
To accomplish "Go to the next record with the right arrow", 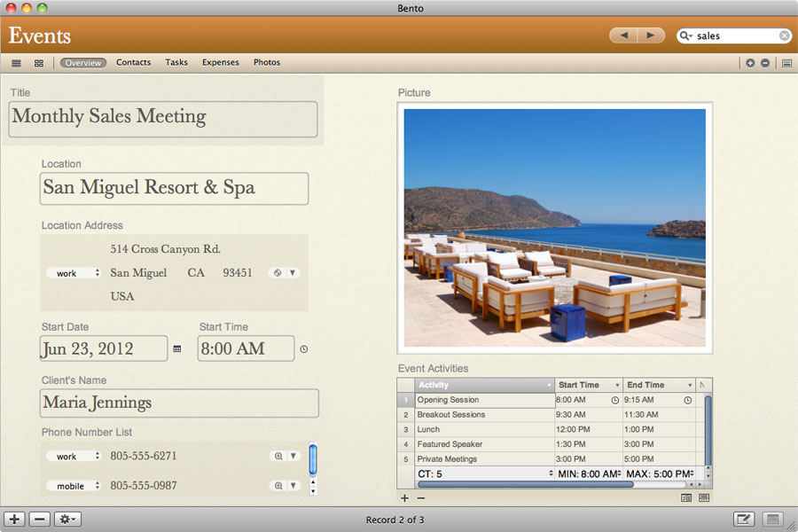I will (x=651, y=35).
